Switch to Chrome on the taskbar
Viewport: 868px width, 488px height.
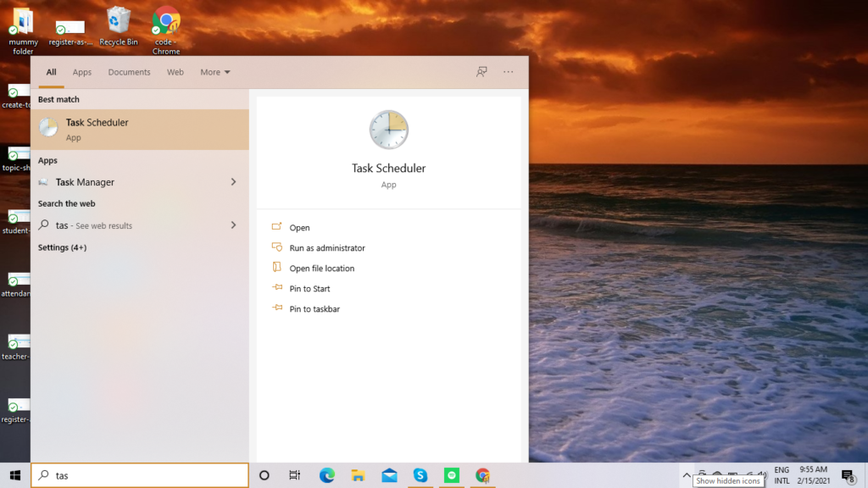(482, 475)
